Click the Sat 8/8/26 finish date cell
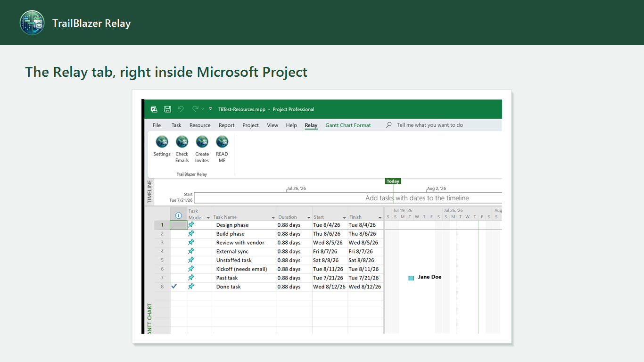This screenshot has height=362, width=644. 365,260
